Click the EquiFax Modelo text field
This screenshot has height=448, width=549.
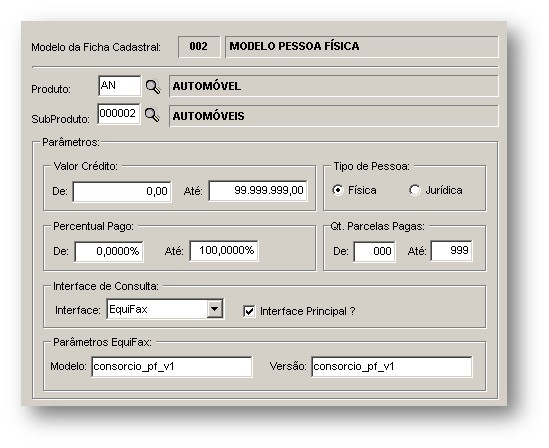[172, 367]
